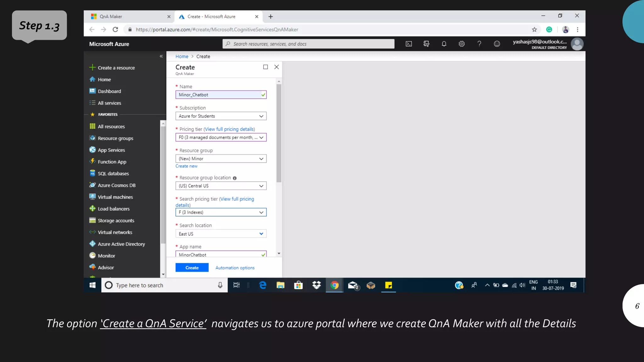Image resolution: width=644 pixels, height=362 pixels.
Task: Open the Chrome browser menu dots
Action: (x=578, y=30)
